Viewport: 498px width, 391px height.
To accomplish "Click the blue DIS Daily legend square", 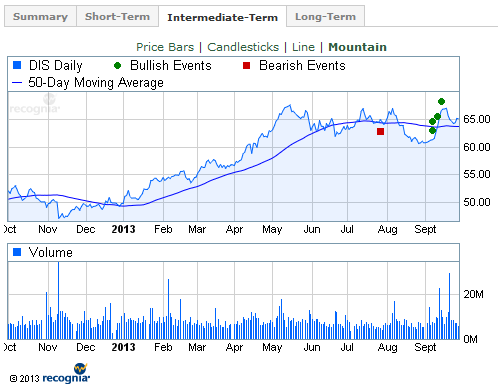I will coord(17,65).
